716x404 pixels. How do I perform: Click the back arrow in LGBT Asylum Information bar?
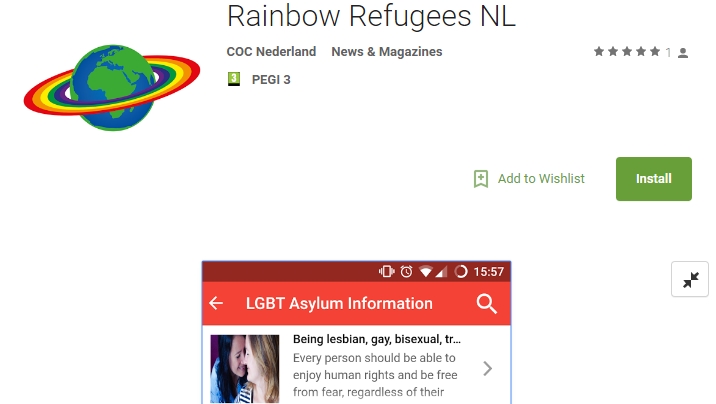click(216, 303)
